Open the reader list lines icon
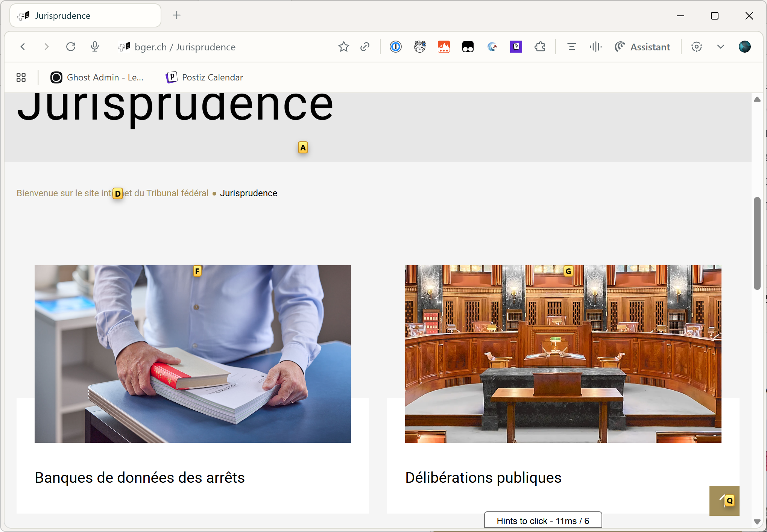Image resolution: width=767 pixels, height=532 pixels. (571, 47)
